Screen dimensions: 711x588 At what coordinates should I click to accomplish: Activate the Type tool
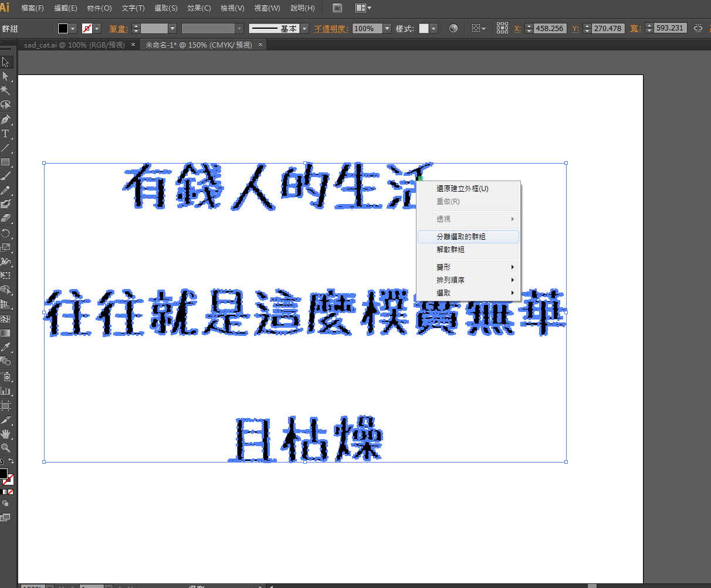click(5, 134)
